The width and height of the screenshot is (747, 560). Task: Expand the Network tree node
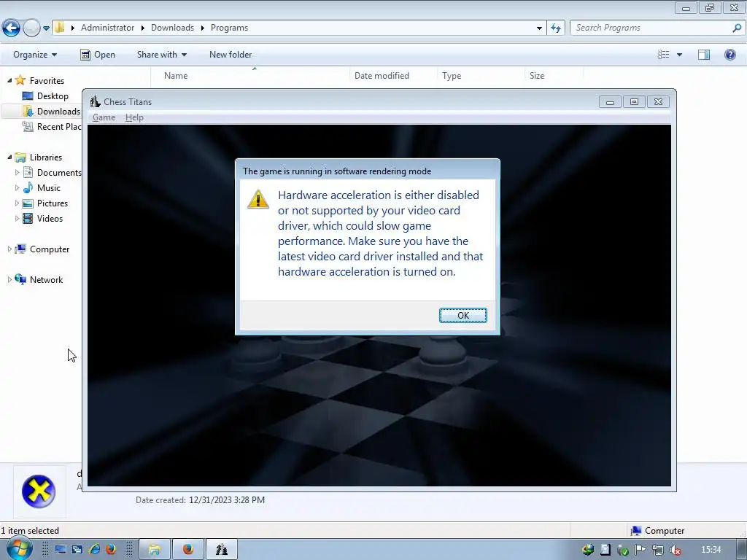9,279
